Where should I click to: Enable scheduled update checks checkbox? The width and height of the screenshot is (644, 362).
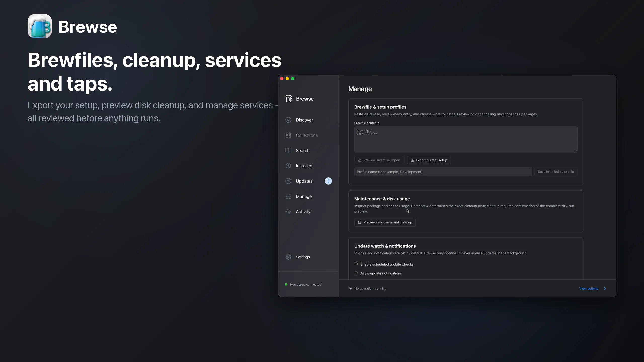click(x=356, y=264)
